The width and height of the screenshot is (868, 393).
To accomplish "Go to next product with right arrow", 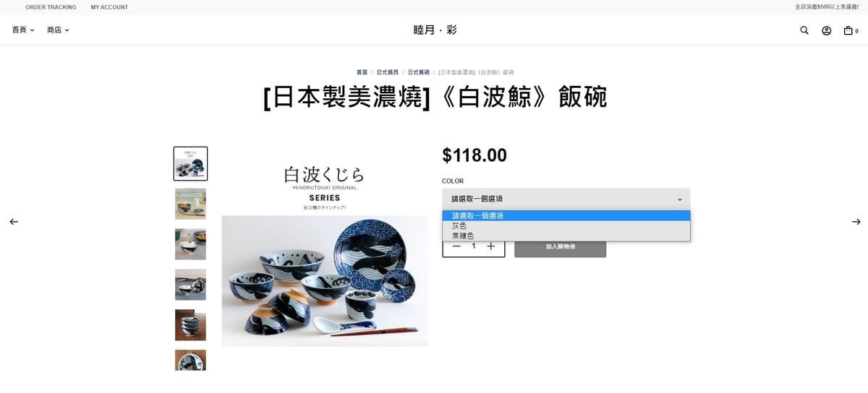I will point(856,222).
